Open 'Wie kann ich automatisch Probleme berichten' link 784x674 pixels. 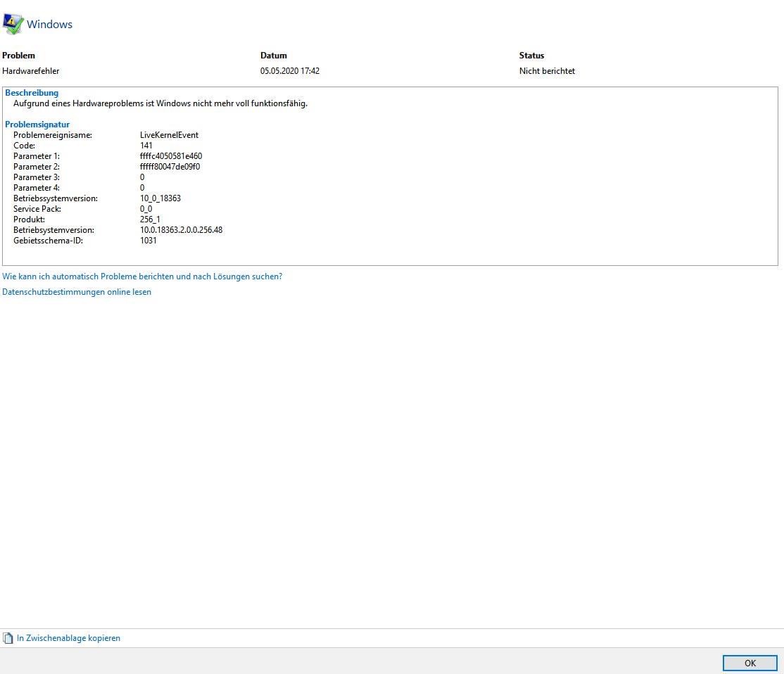[142, 276]
